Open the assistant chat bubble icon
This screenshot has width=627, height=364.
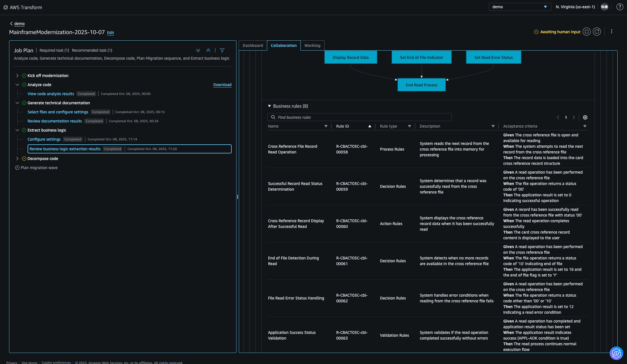(616, 353)
